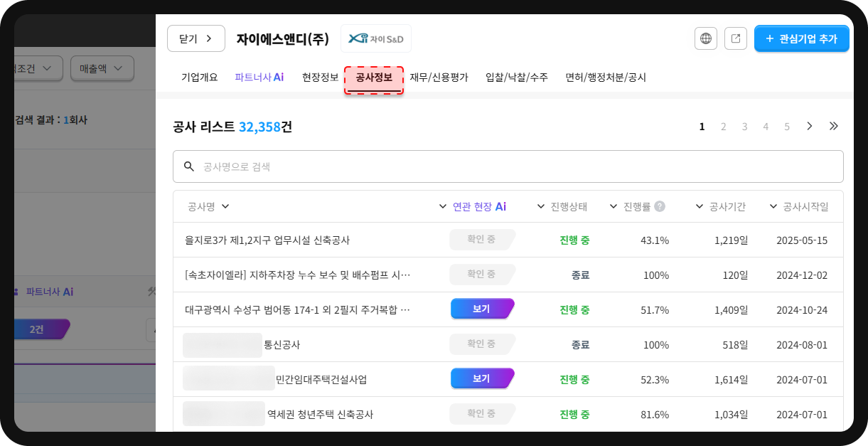The image size is (868, 446).
Task: Click 공사명으로 검색 input field
Action: click(508, 166)
